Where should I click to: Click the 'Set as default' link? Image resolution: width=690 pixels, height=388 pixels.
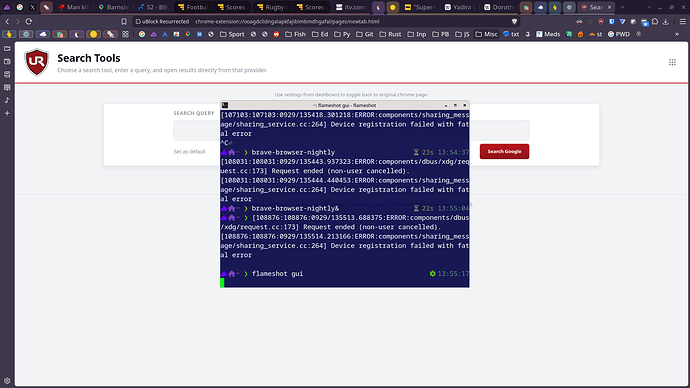pyautogui.click(x=189, y=151)
